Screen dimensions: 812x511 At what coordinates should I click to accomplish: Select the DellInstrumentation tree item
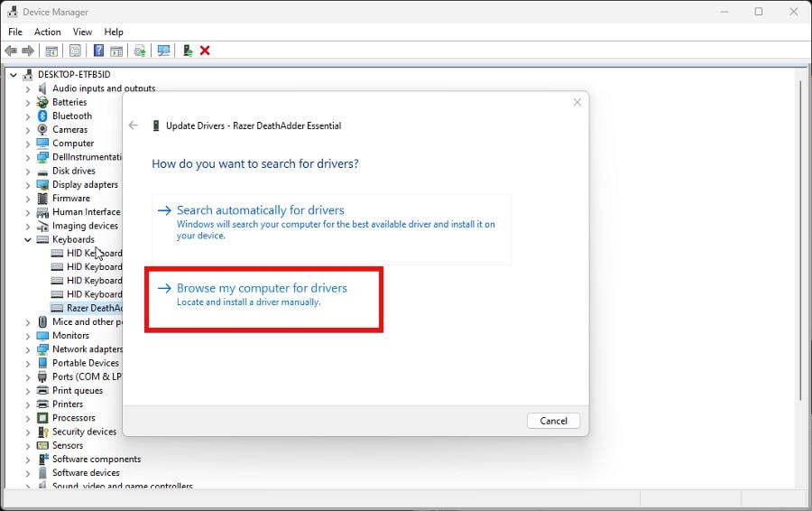click(x=87, y=157)
